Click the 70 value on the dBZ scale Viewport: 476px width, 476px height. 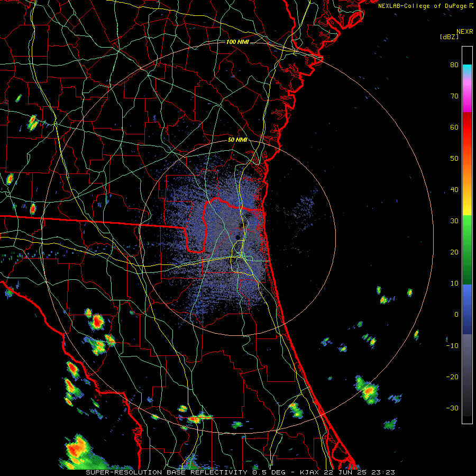coord(454,96)
